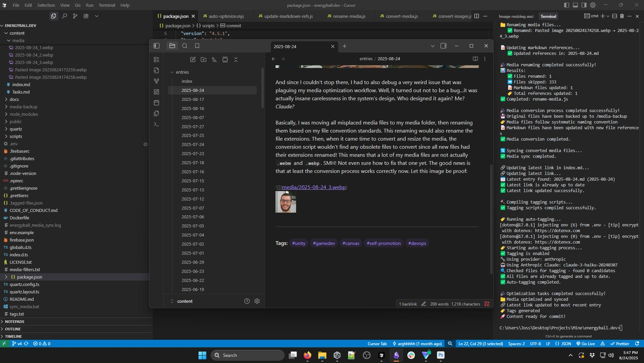Split Cursor editor to the right
The image size is (644, 363).
click(477, 16)
